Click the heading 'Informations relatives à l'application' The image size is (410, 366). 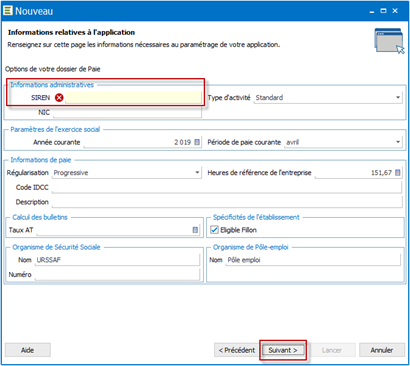pyautogui.click(x=71, y=32)
